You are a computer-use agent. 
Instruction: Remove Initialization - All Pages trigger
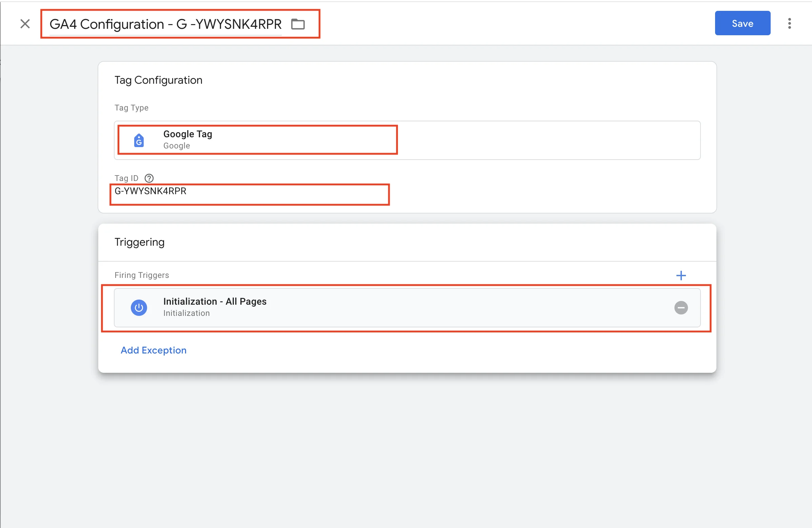tap(681, 308)
